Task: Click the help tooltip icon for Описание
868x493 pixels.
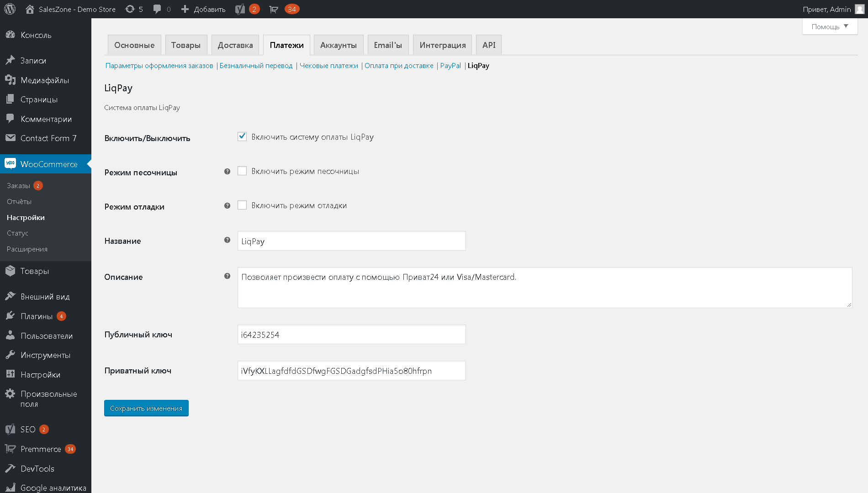Action: pos(227,276)
